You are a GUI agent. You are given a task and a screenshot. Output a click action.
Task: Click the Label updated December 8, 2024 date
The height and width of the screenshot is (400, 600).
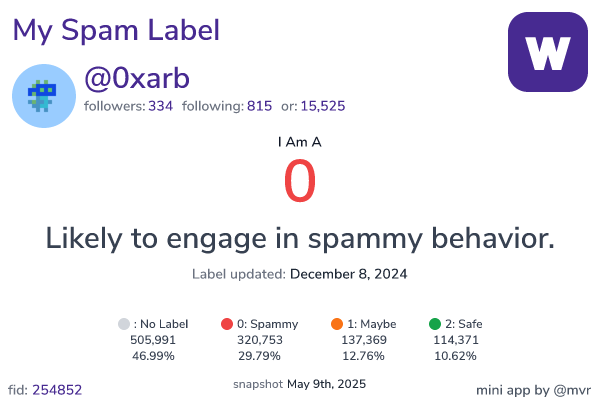[348, 274]
